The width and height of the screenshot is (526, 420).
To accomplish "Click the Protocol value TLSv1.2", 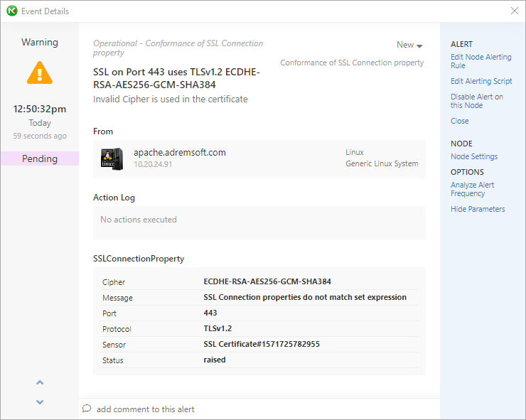I will tap(218, 328).
